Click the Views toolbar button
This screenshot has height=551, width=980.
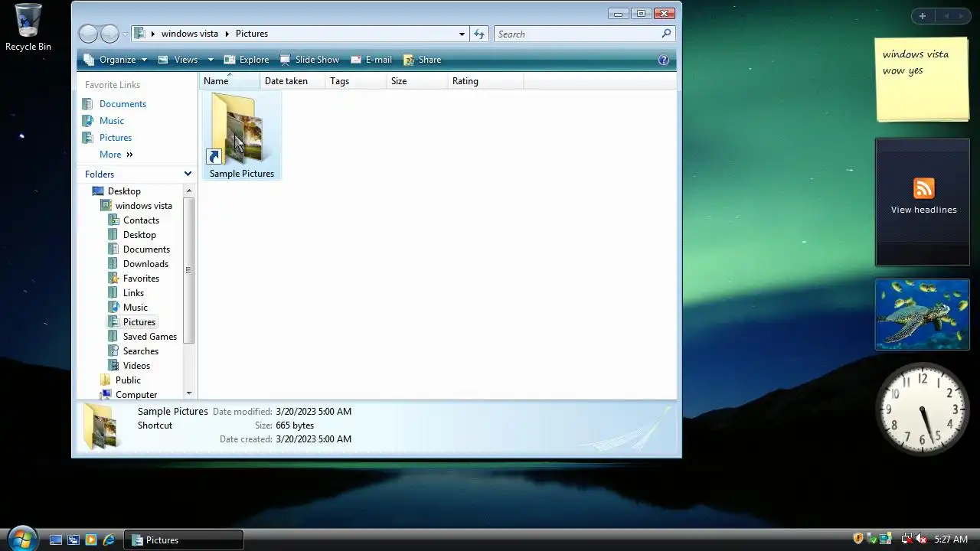pyautogui.click(x=178, y=60)
